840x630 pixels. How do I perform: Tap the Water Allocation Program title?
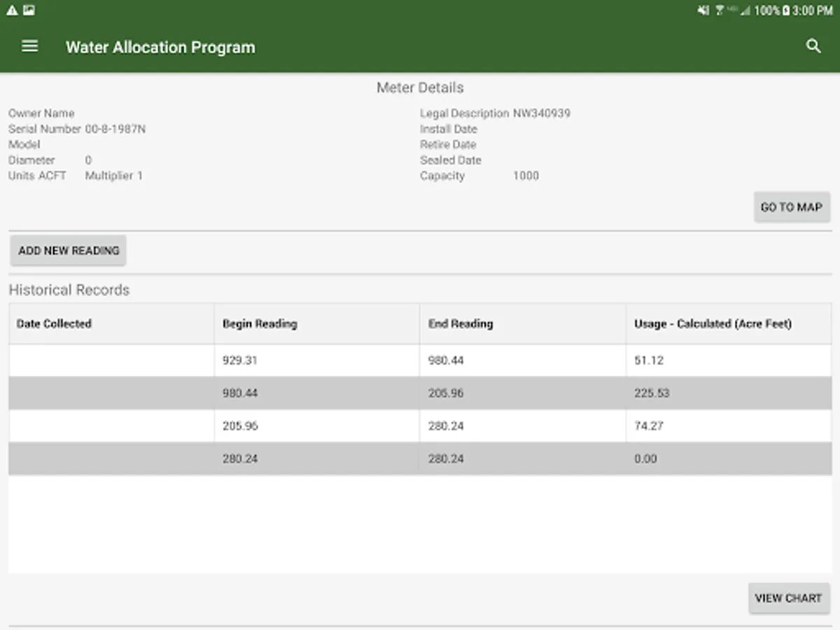point(160,48)
